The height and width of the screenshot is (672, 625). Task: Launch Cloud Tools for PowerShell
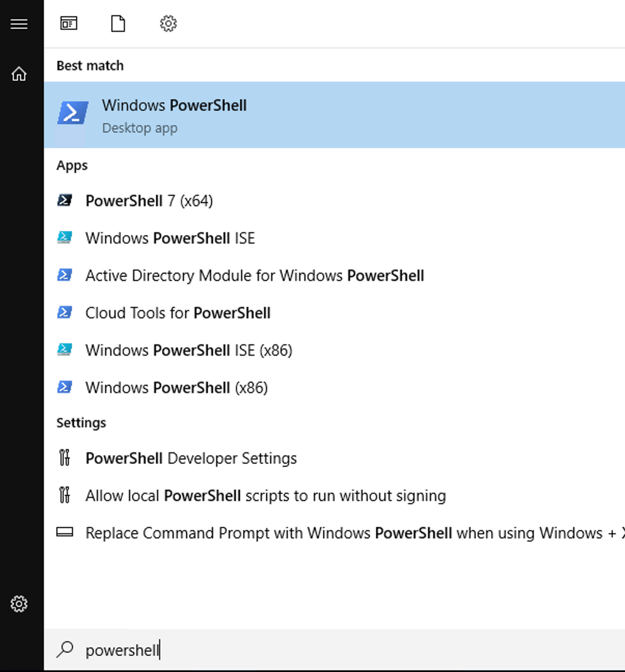[x=178, y=313]
